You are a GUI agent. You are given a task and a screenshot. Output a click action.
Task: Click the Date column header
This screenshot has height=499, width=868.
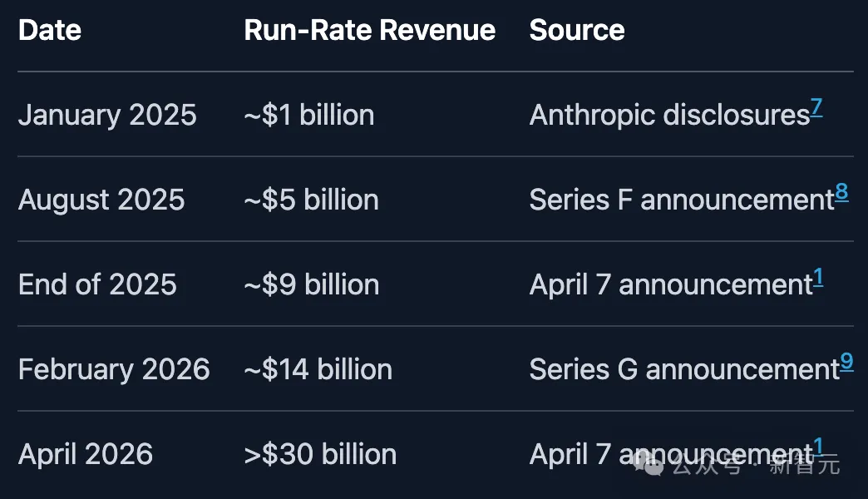coord(50,30)
